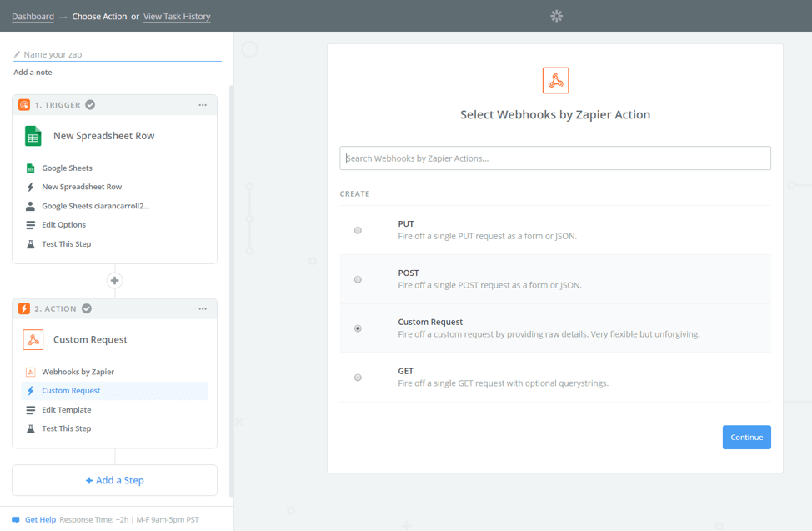Click the pencil icon beside Name your zap
This screenshot has height=531, width=812.
point(17,54)
